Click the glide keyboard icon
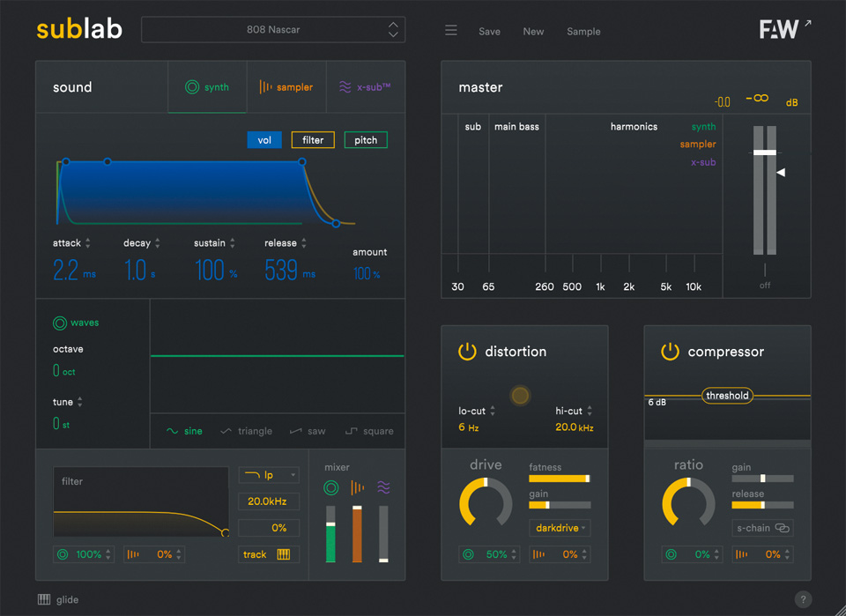Viewport: 846px width, 616px height. 44,599
